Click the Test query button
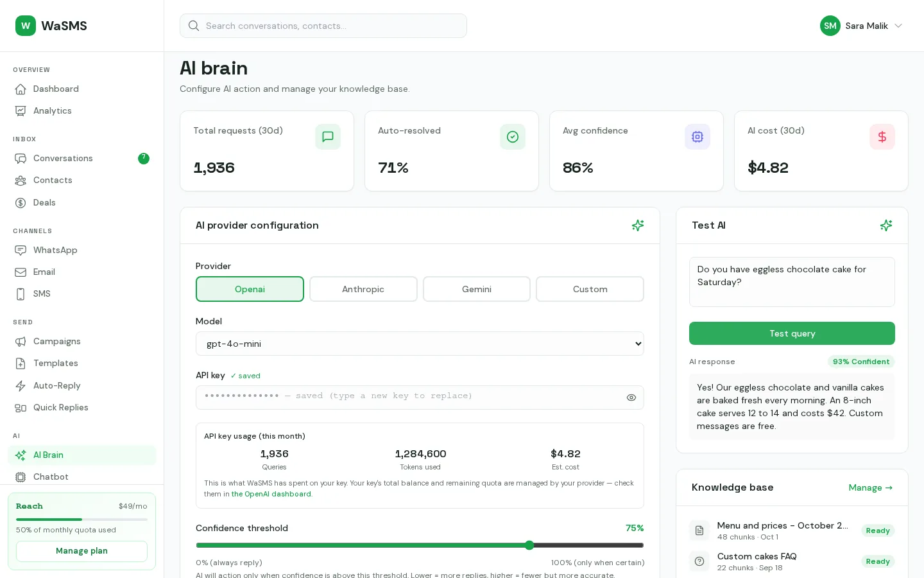This screenshot has height=578, width=924. click(x=792, y=333)
